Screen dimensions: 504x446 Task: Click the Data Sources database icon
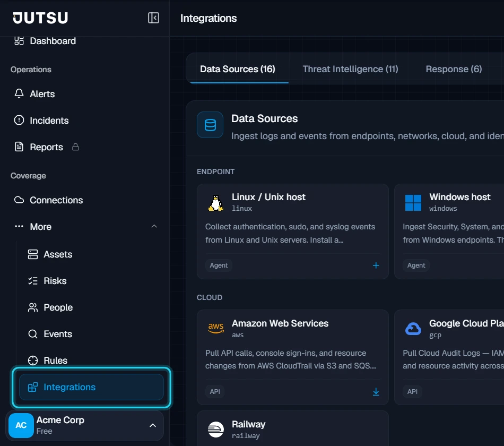(x=210, y=125)
